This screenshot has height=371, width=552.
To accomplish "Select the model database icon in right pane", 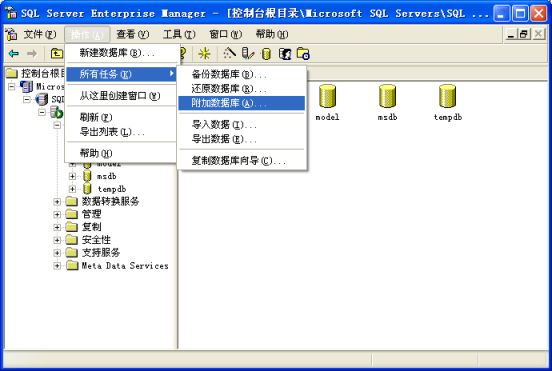I will coord(327,96).
